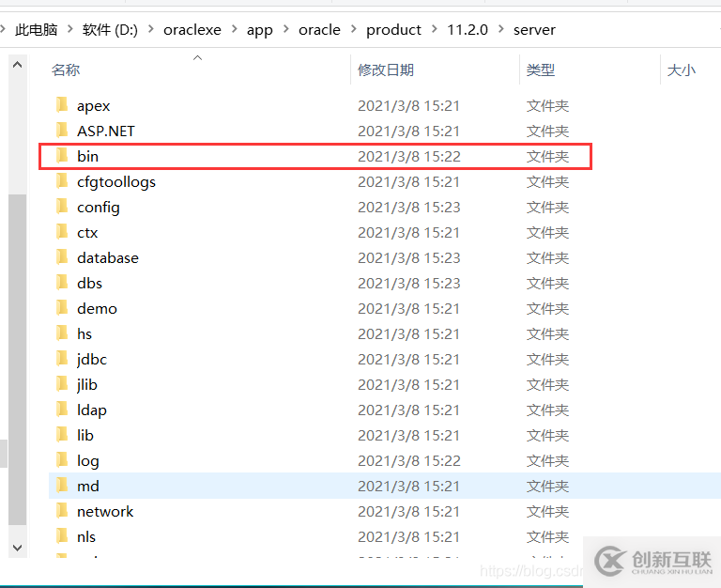Image resolution: width=721 pixels, height=588 pixels.
Task: Click the cfgtoollogs folder icon
Action: click(x=62, y=181)
